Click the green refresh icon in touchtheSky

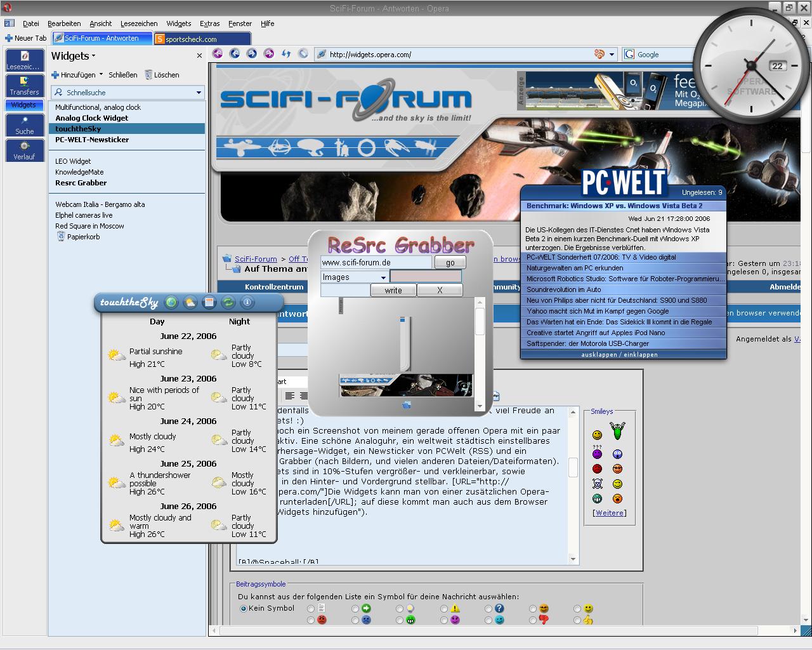coord(228,303)
